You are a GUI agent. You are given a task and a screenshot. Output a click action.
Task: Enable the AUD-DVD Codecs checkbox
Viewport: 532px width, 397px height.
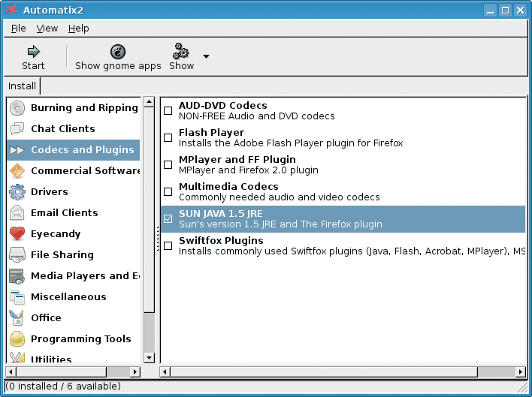(168, 111)
